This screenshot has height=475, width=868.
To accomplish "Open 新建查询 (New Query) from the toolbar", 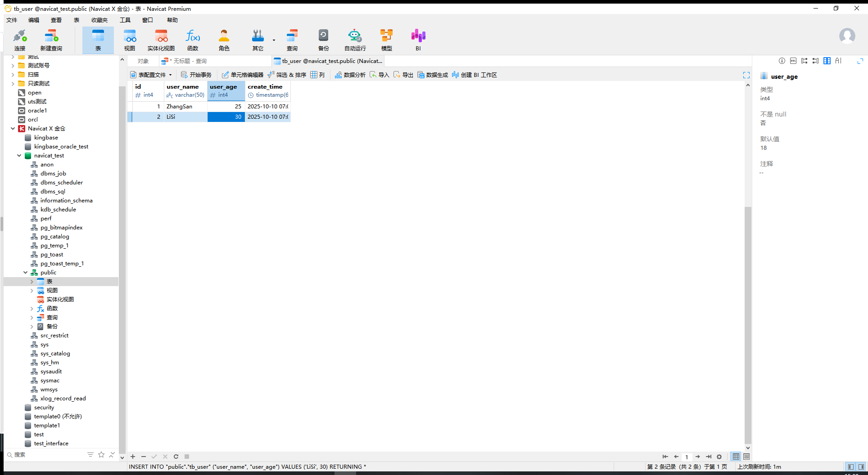I will [x=51, y=40].
